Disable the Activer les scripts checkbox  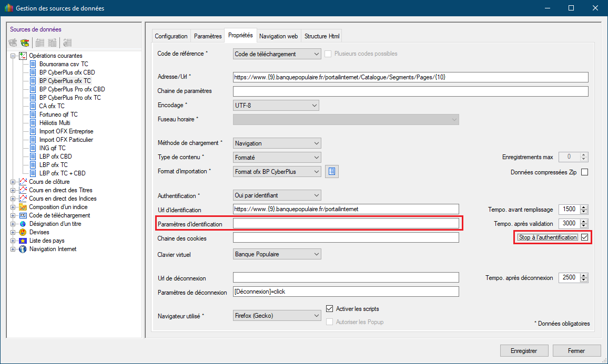[x=330, y=309]
